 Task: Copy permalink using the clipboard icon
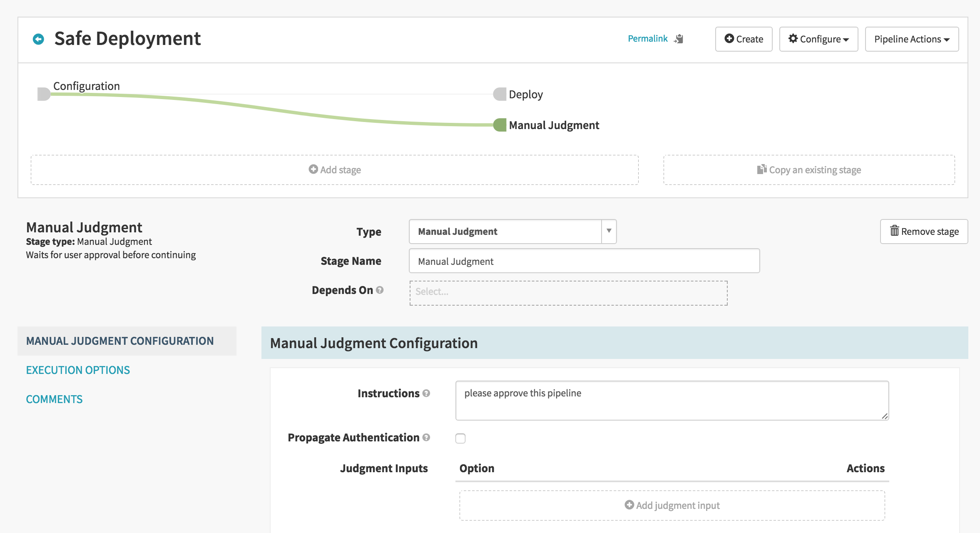[679, 39]
